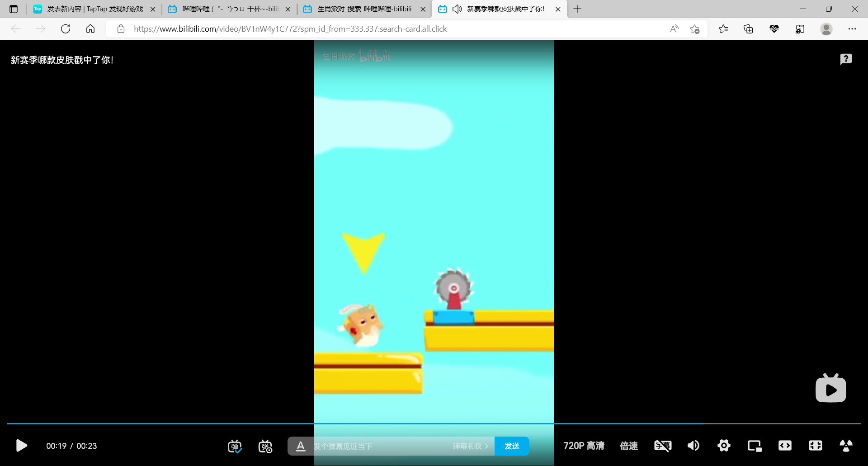Switch to the TapTap 发表新内容 tab
Image resolution: width=868 pixels, height=466 pixels.
pyautogui.click(x=94, y=9)
